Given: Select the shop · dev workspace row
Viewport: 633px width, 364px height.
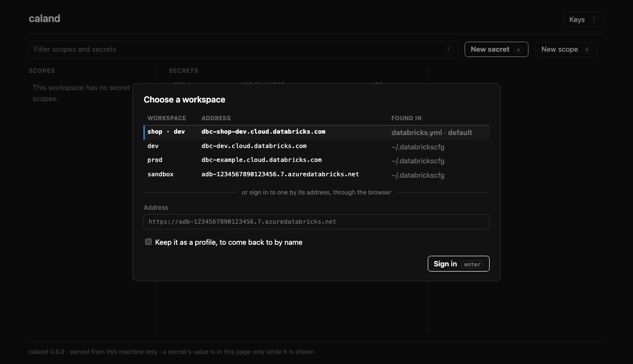Looking at the screenshot, I should pyautogui.click(x=316, y=132).
